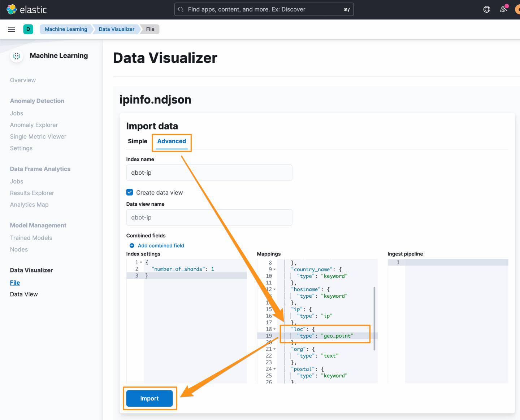Screen dimensions: 520x420
Task: Click the Elastic logo in header
Action: pyautogui.click(x=12, y=9)
